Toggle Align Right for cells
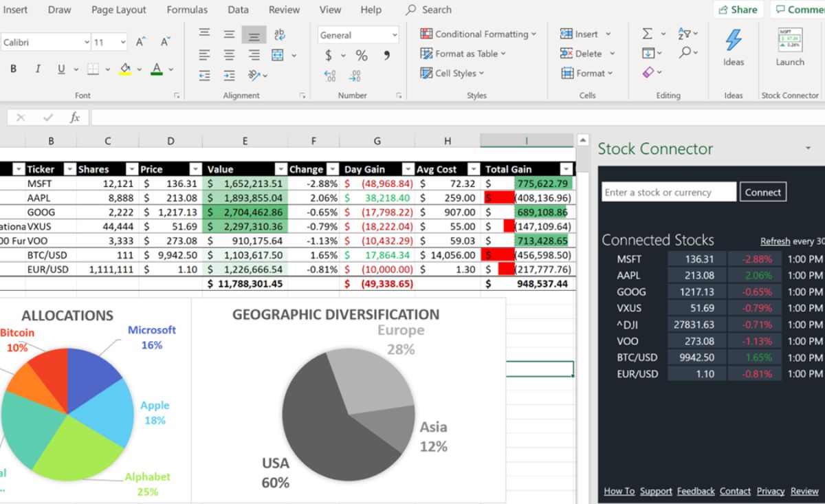 pos(254,55)
